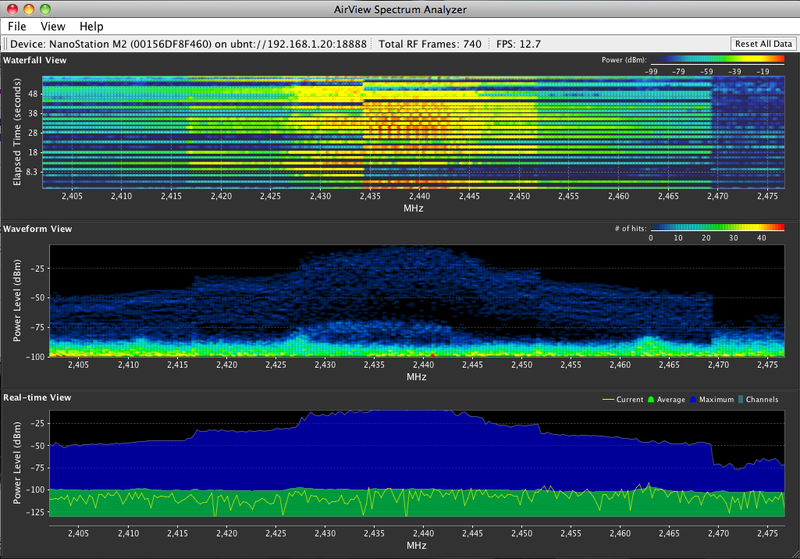Click the Device NanoStation M2 status text
This screenshot has width=800, height=559.
pos(188,44)
